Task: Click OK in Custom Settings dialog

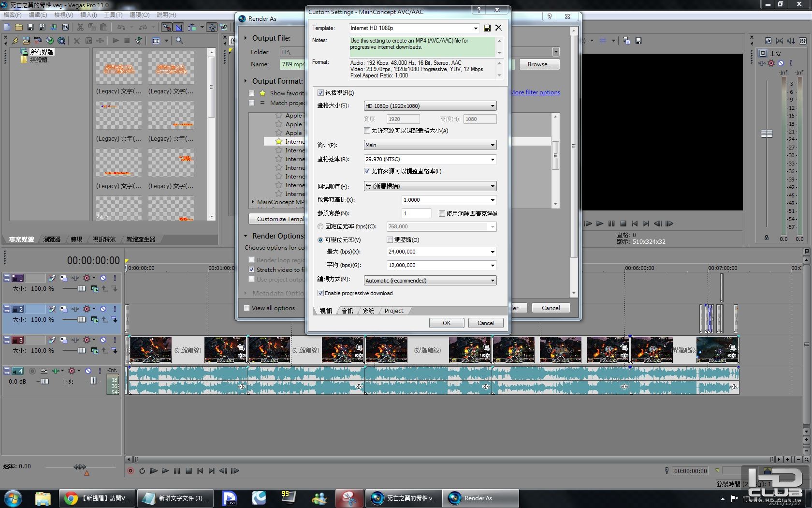Action: point(447,323)
